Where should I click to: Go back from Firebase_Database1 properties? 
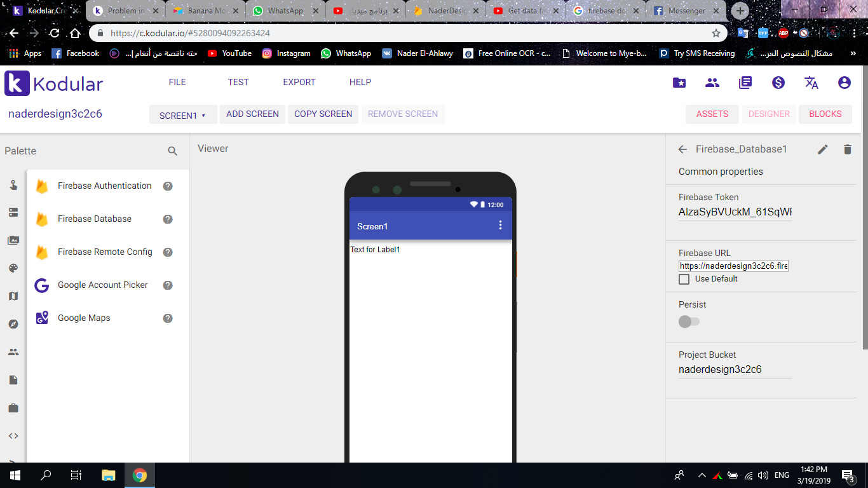683,149
